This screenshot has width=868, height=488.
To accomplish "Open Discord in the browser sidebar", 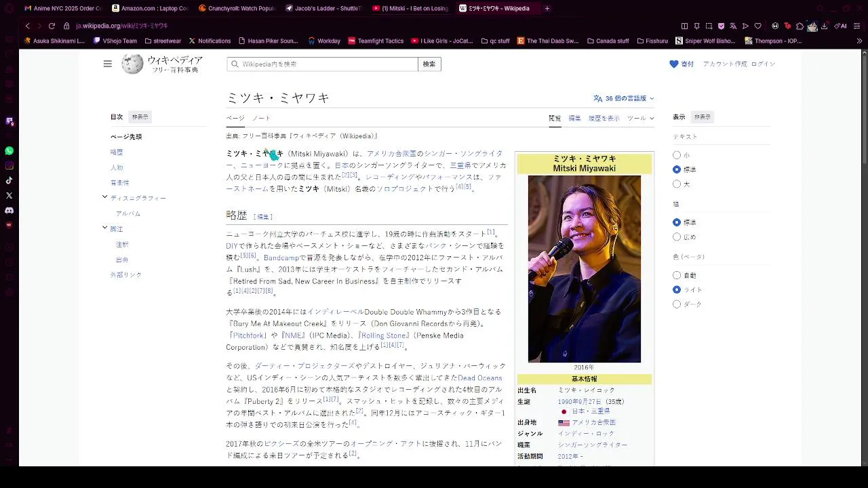I will [x=9, y=210].
